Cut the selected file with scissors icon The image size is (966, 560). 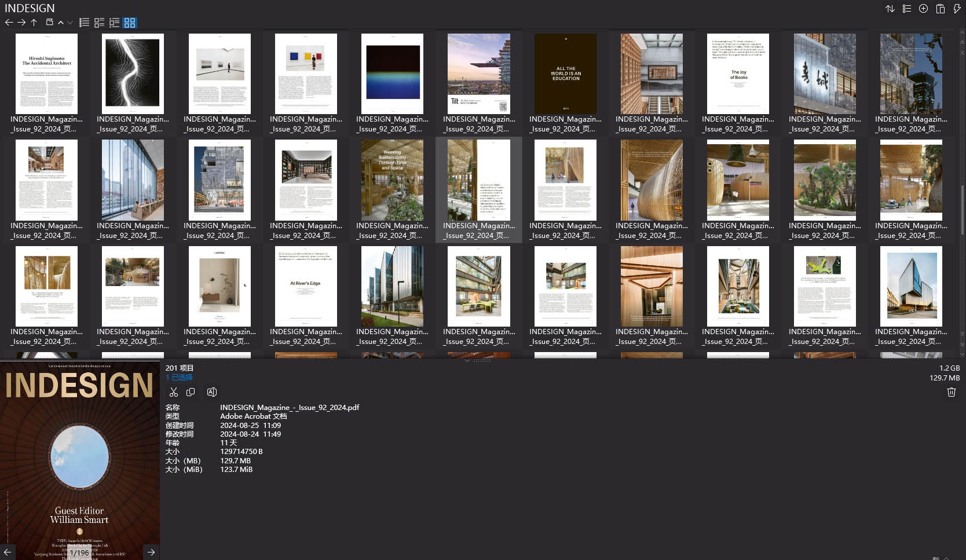(174, 392)
